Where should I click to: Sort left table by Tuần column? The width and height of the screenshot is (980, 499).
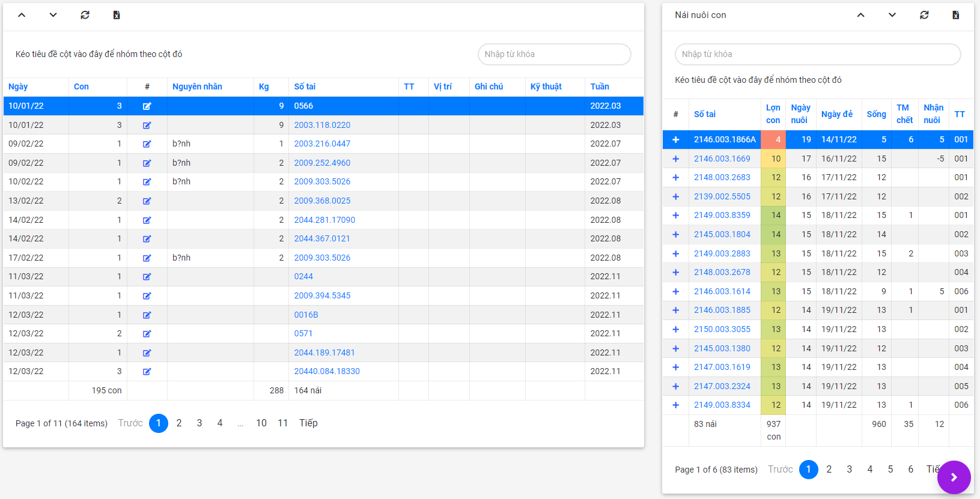pos(600,86)
